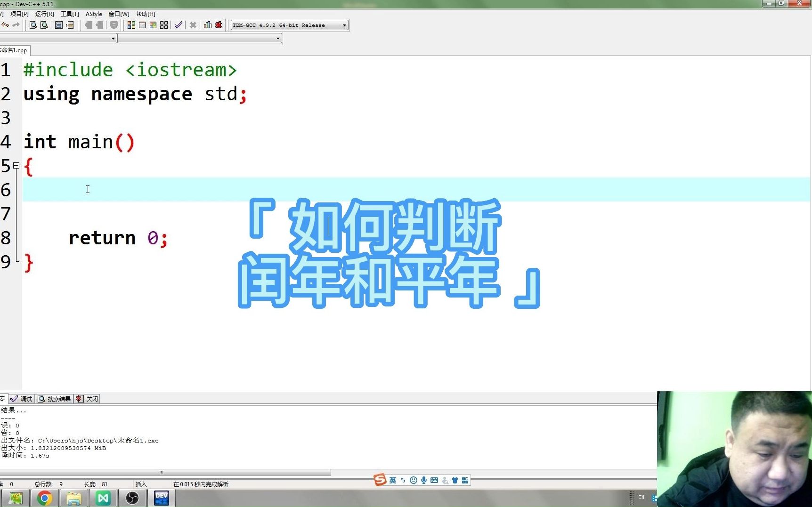Open Google Chrome from the taskbar
This screenshot has height=507, width=812.
(44, 498)
